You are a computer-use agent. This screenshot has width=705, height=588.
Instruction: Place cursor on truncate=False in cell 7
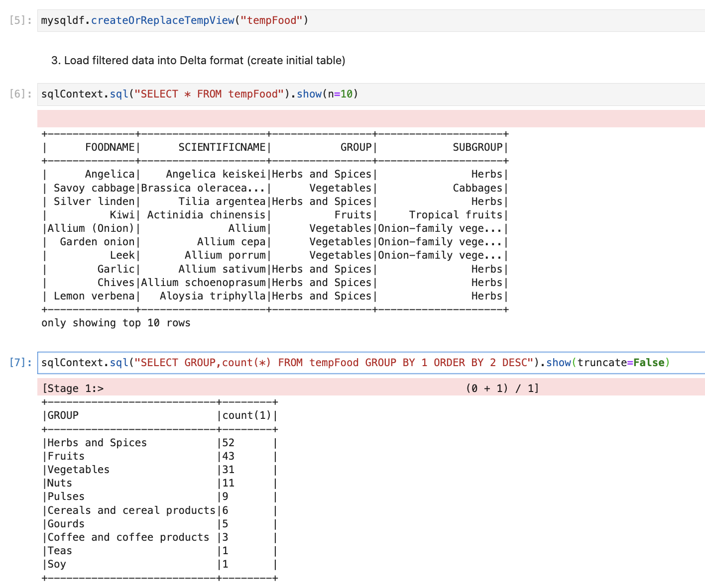coord(623,363)
